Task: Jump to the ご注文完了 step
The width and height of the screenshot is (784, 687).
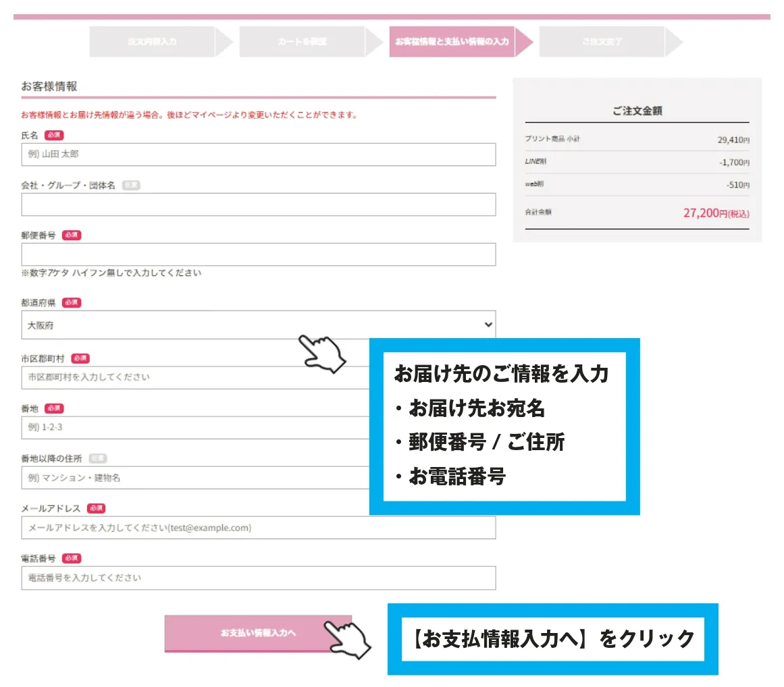Action: 602,42
